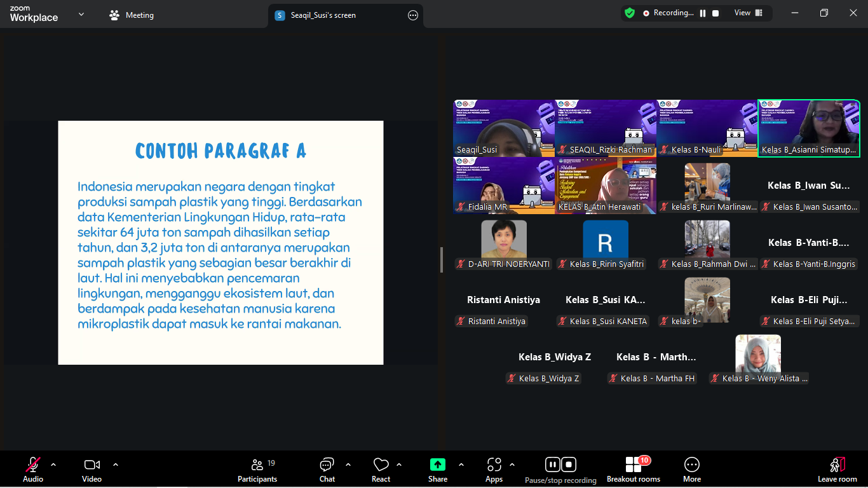This screenshot has height=488, width=868.
Task: Select the Seaqil_Susi's screen tab
Action: pos(323,15)
